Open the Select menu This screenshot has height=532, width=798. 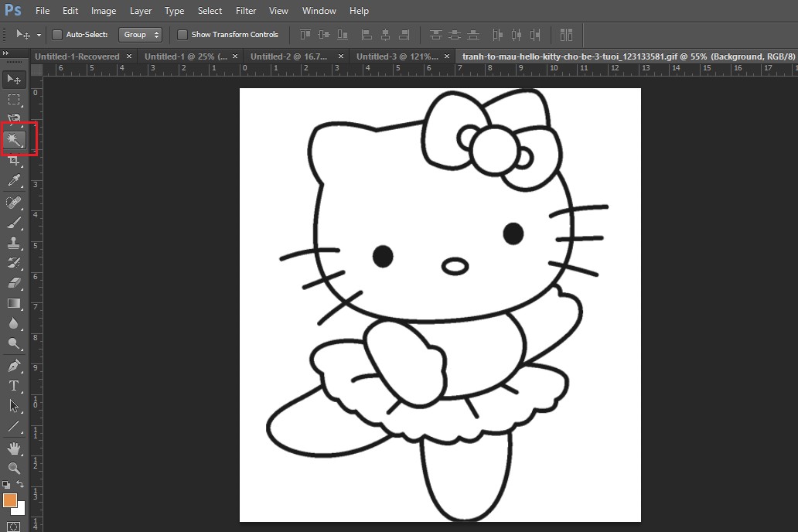click(210, 11)
